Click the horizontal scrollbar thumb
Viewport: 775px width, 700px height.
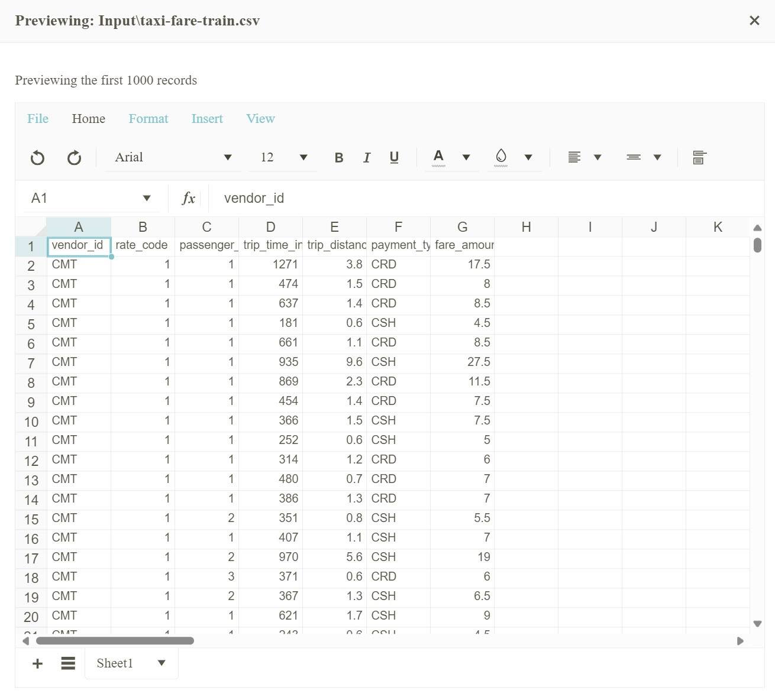pos(115,641)
